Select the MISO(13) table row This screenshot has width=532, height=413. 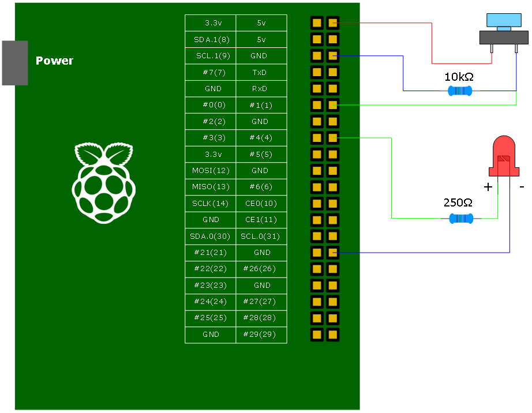210,187
